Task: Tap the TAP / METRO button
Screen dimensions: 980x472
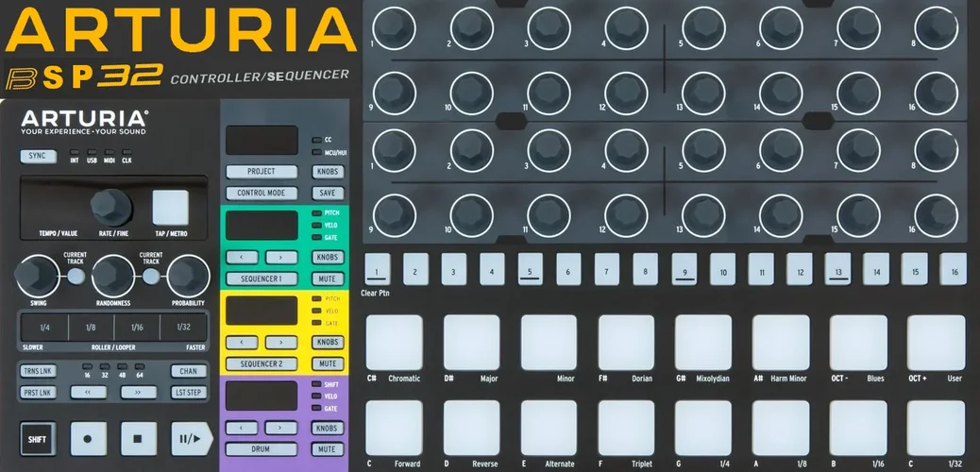Action: click(x=171, y=209)
